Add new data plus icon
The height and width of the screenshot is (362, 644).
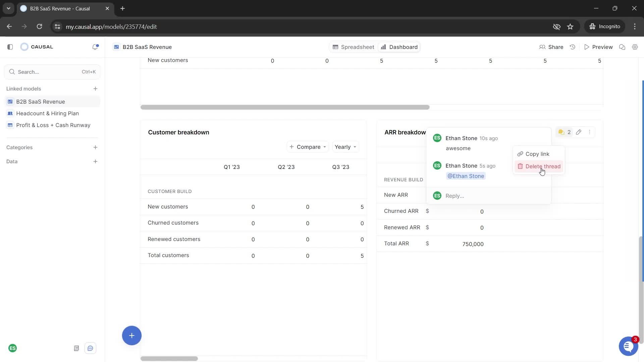[95, 162]
